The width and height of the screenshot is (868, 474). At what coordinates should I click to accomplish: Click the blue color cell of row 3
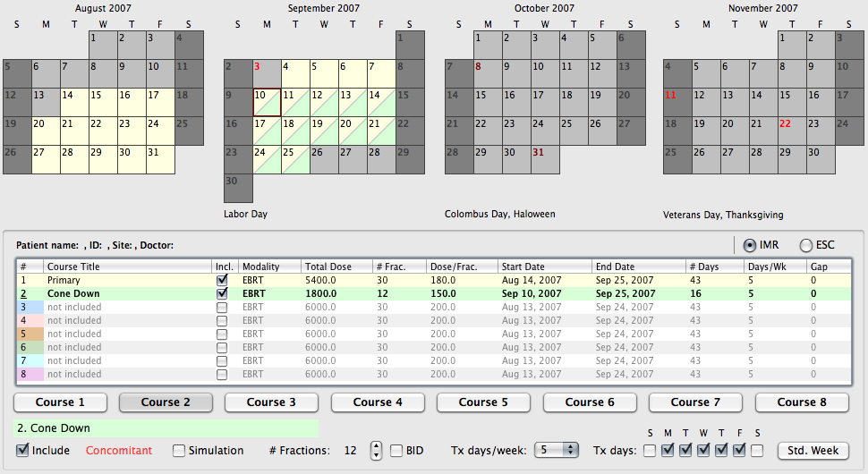[30, 308]
